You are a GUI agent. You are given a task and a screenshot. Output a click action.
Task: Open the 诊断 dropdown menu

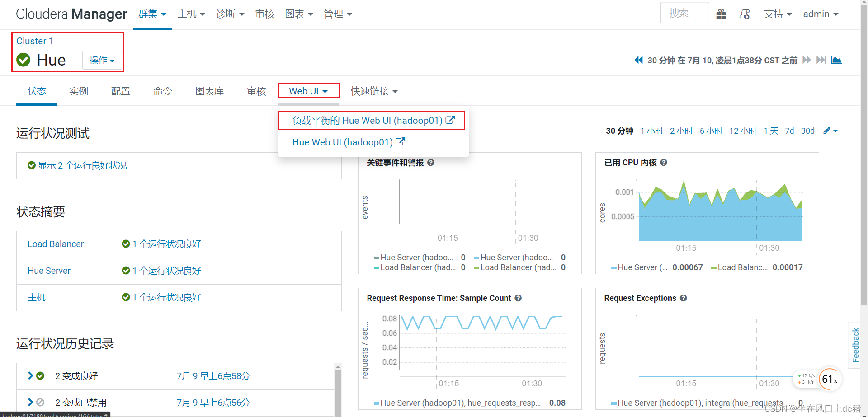(230, 14)
